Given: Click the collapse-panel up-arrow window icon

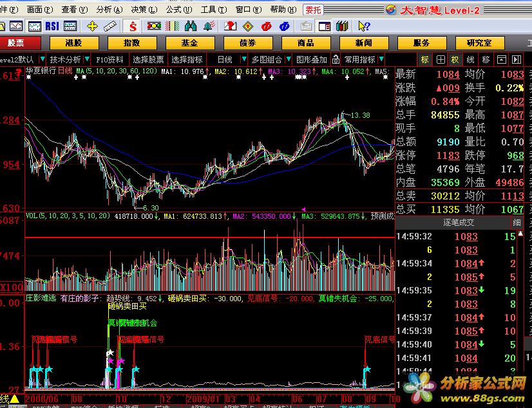Looking at the screenshot, I should pyautogui.click(x=502, y=60).
